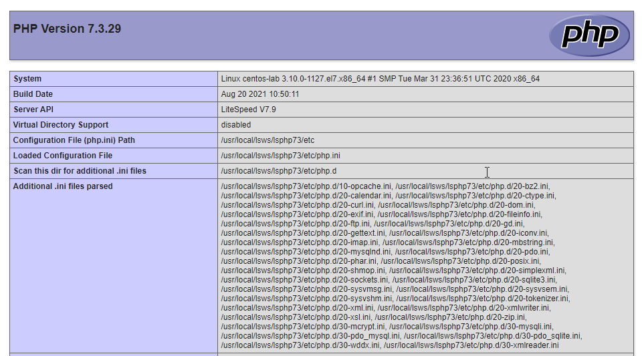Click Scan this dir for additional .ini files

pyautogui.click(x=80, y=170)
